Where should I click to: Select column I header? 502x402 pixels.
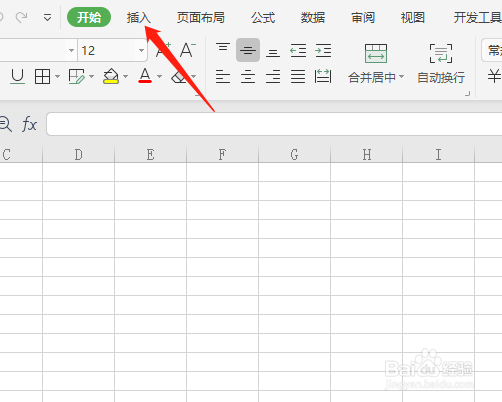coord(439,154)
